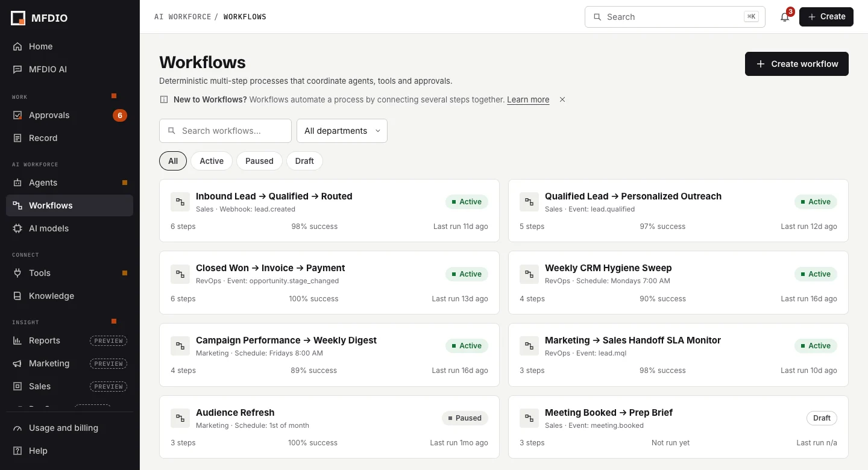Click the Agents robot icon
This screenshot has height=470, width=868.
click(x=17, y=183)
